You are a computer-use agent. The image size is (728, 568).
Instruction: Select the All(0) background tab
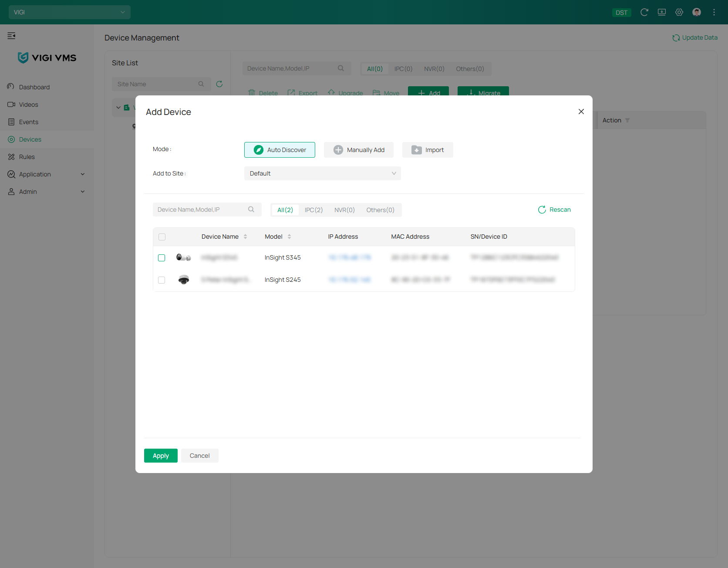[x=375, y=69]
